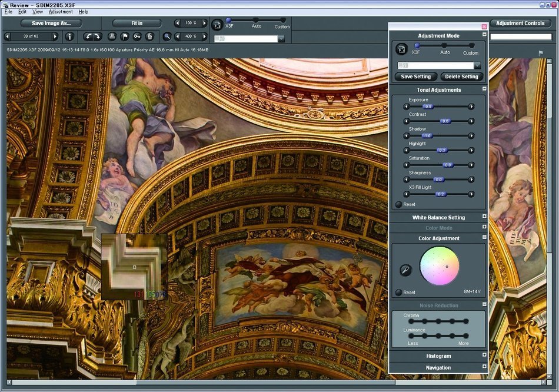559x392 pixels.
Task: Collapse the Color Adjustment section
Action: 484,237
